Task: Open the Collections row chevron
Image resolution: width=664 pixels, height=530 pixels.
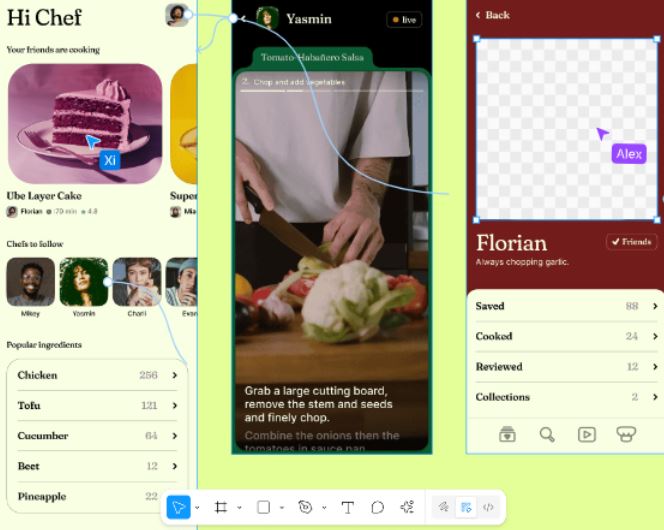Action: pos(655,397)
